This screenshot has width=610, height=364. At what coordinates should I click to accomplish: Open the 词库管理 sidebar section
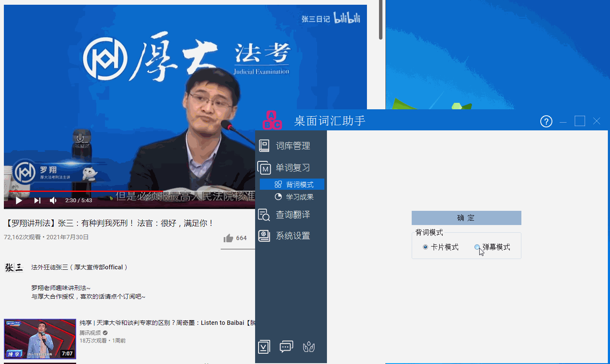pyautogui.click(x=293, y=146)
